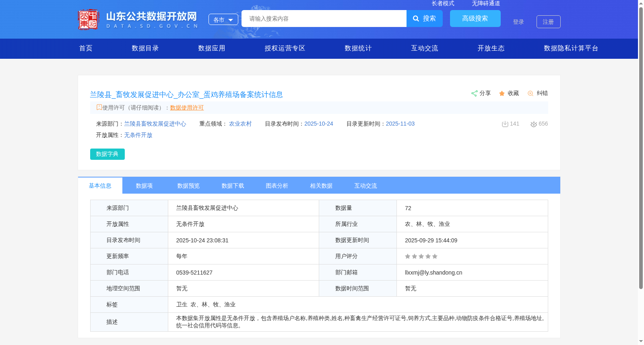Switch to the 相关数据 tab

click(322, 186)
